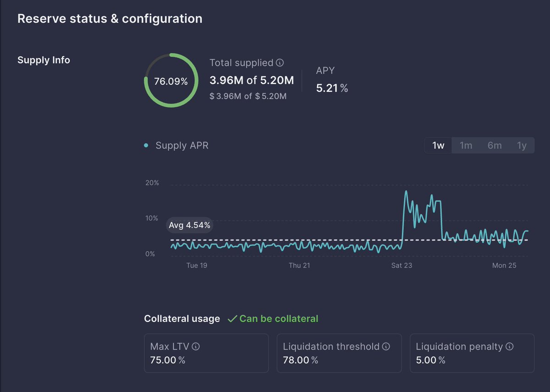Click the Liquidation threshold 78.00% card
Image resolution: width=550 pixels, height=392 pixels.
[339, 353]
